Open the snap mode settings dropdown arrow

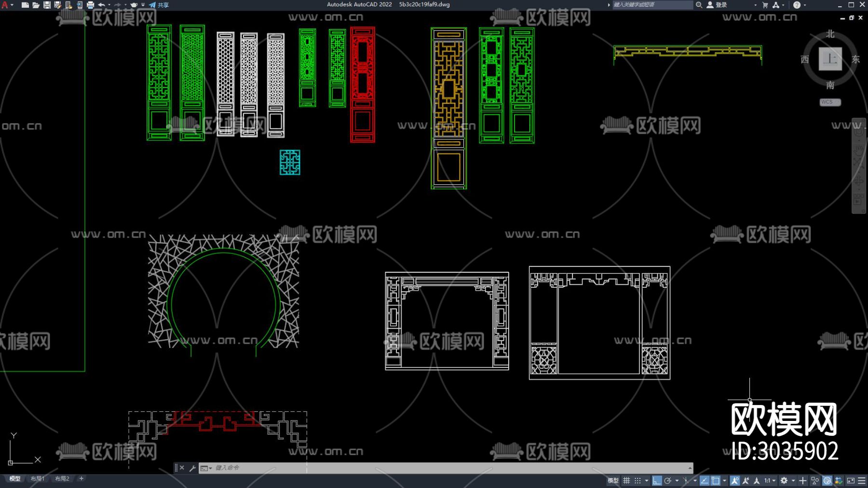point(647,481)
